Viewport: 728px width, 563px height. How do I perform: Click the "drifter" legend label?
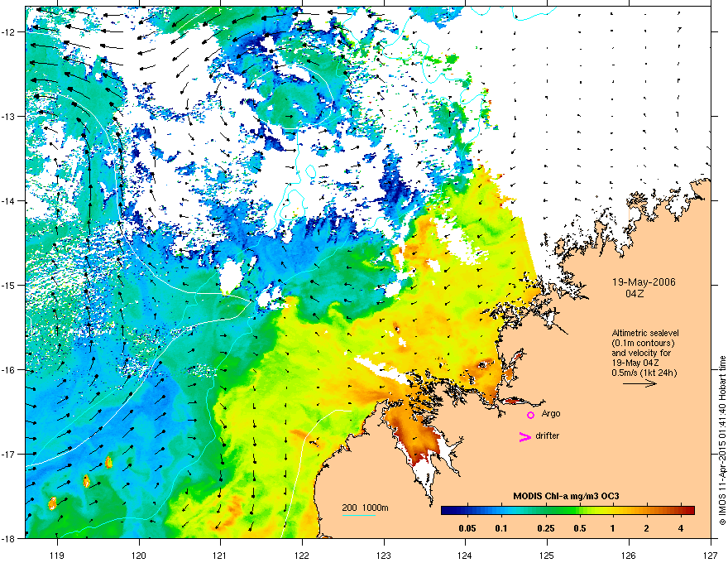click(x=548, y=435)
